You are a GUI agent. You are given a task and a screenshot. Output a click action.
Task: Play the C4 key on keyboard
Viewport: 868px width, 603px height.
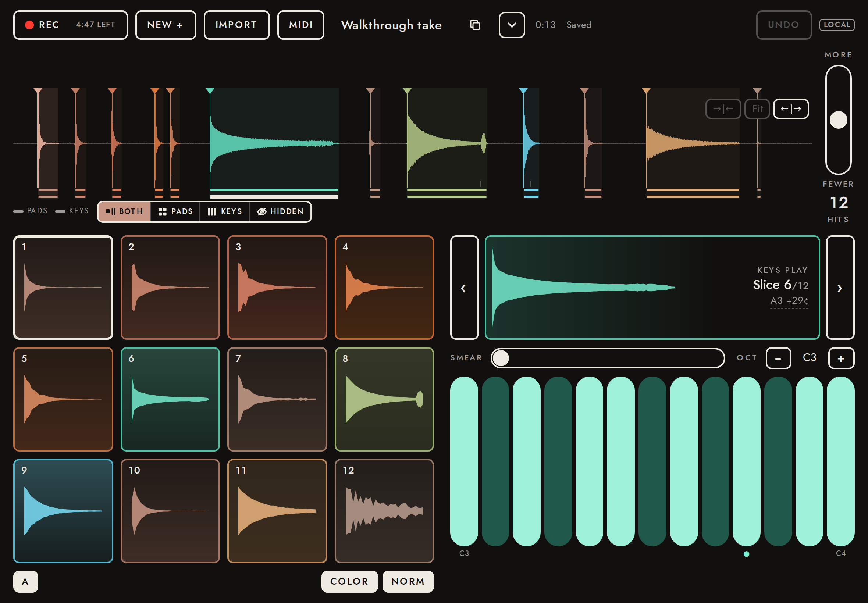pyautogui.click(x=841, y=461)
